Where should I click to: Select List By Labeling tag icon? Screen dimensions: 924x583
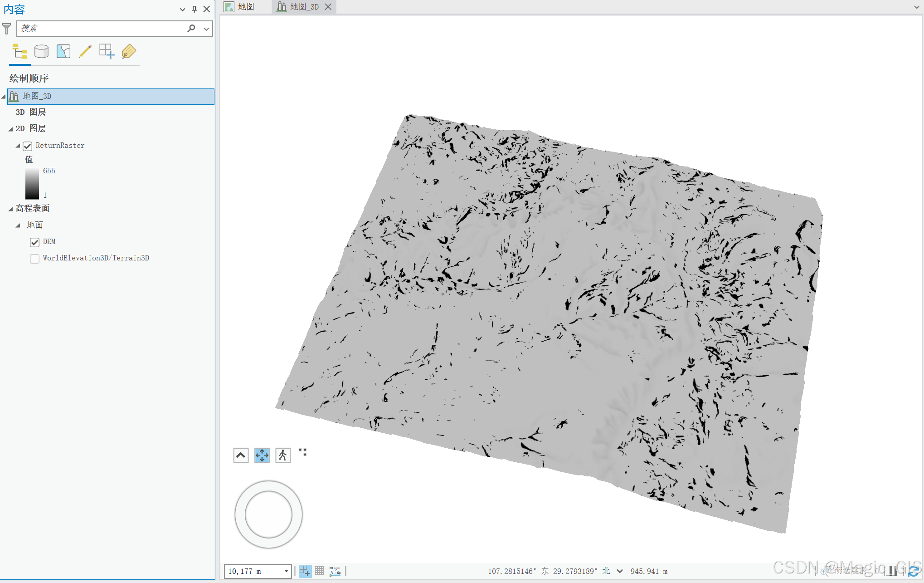[129, 51]
